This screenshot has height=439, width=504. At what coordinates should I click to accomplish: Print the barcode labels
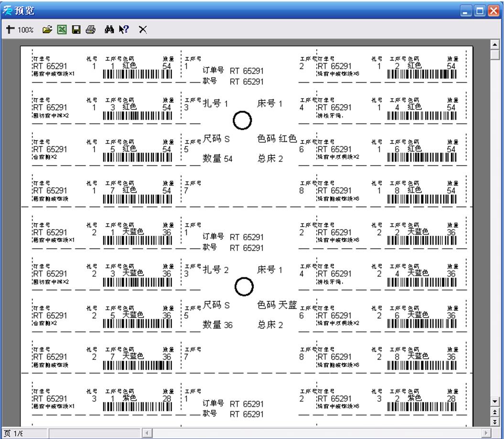point(90,30)
